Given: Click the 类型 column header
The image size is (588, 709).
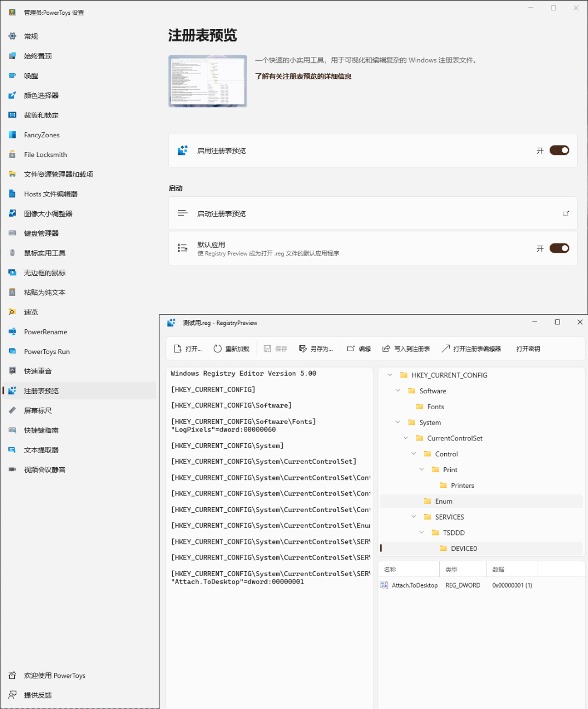Looking at the screenshot, I should coord(463,569).
